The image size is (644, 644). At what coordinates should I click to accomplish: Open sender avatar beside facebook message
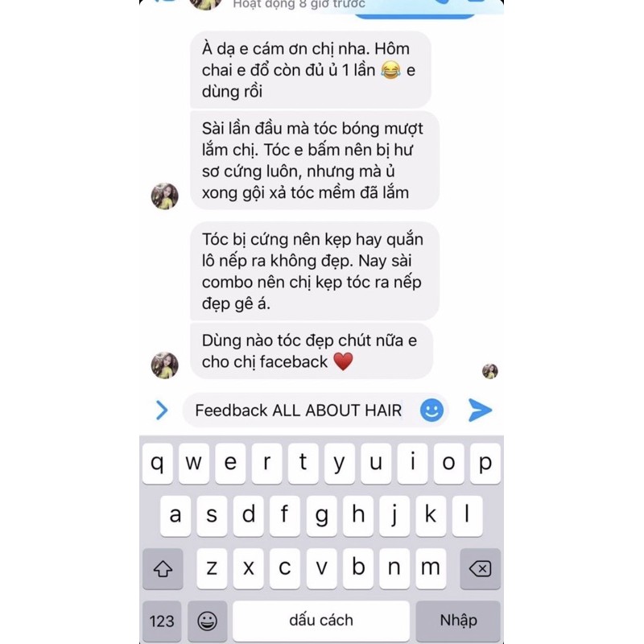pos(165,365)
